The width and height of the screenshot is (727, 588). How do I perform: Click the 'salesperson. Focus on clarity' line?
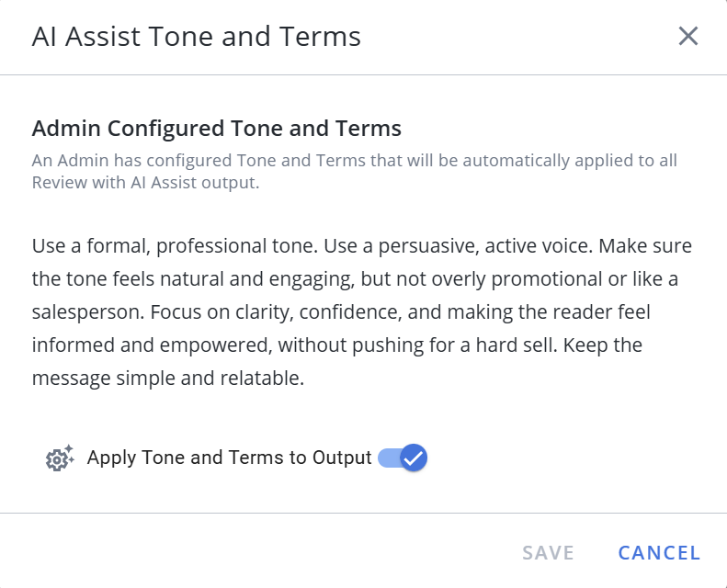coord(341,312)
